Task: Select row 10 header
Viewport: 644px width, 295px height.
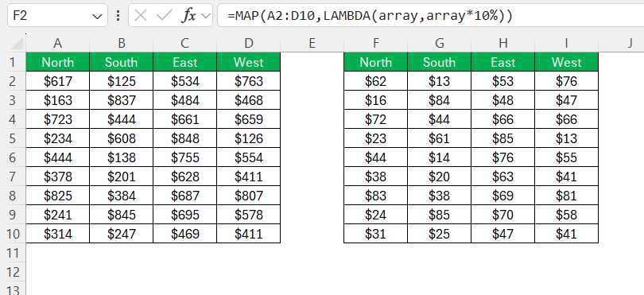Action: coord(14,234)
